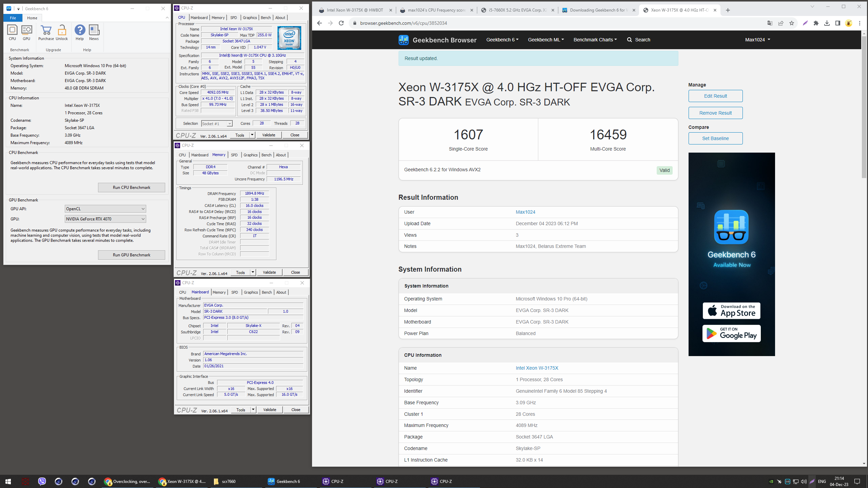Switch to the Bench tab in bottom CPU-Z window
This screenshot has height=488, width=868.
267,292
